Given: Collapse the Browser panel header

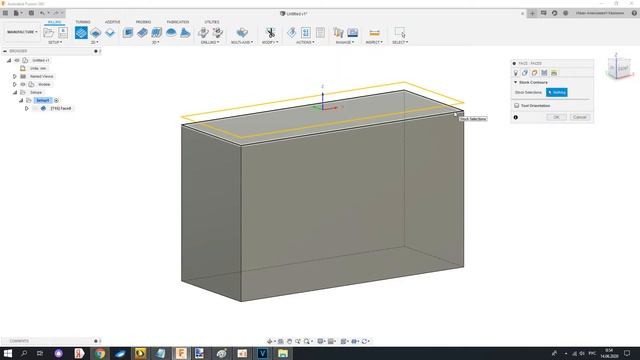Looking at the screenshot, I should (5, 51).
